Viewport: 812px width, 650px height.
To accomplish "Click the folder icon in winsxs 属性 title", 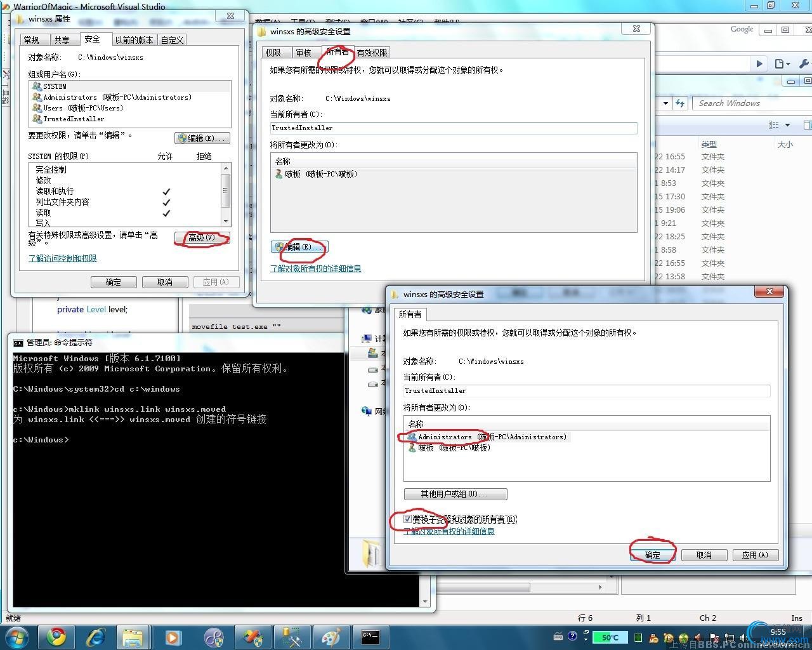I will [20, 19].
